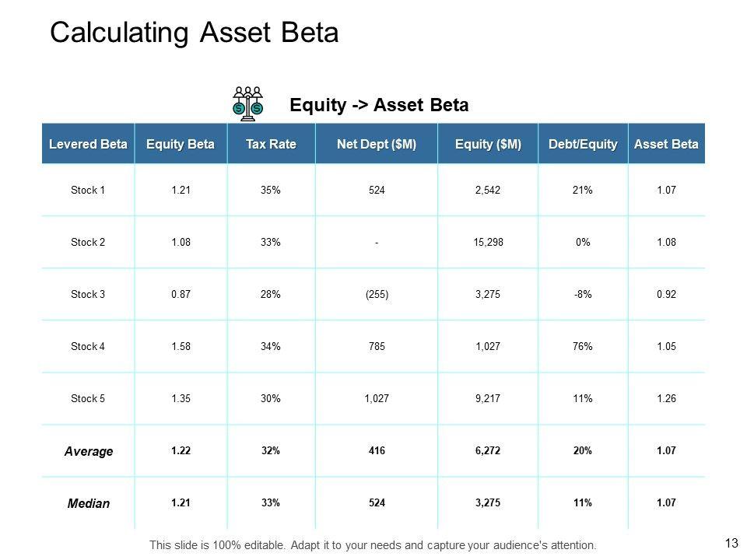Select Stock 4 Debt/Equity 76% cell
The image size is (747, 560).
coord(583,346)
